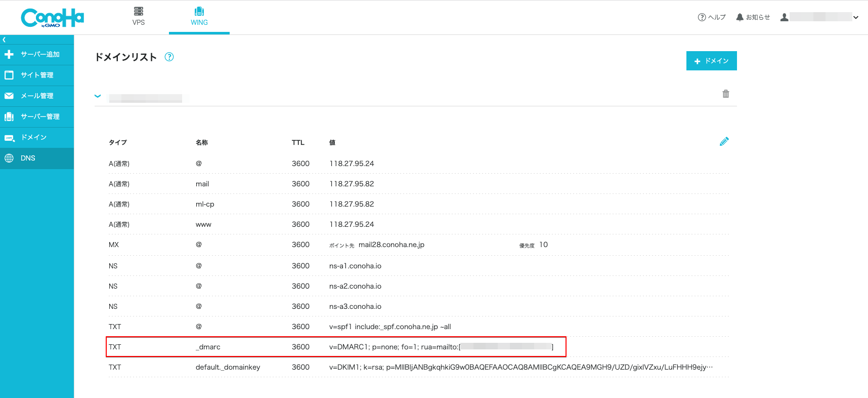
Task: Expand the account dropdown arrow
Action: [856, 17]
